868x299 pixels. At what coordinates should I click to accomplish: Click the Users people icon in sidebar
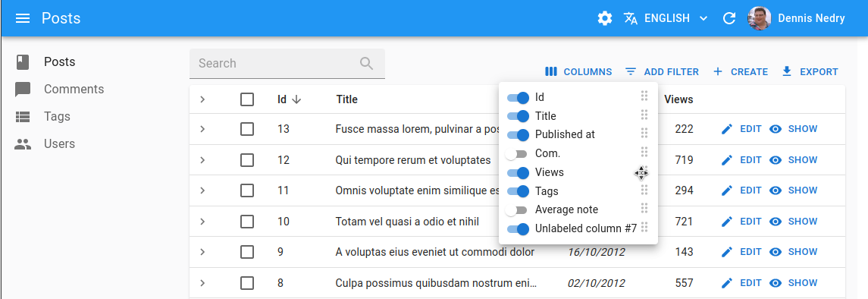22,144
